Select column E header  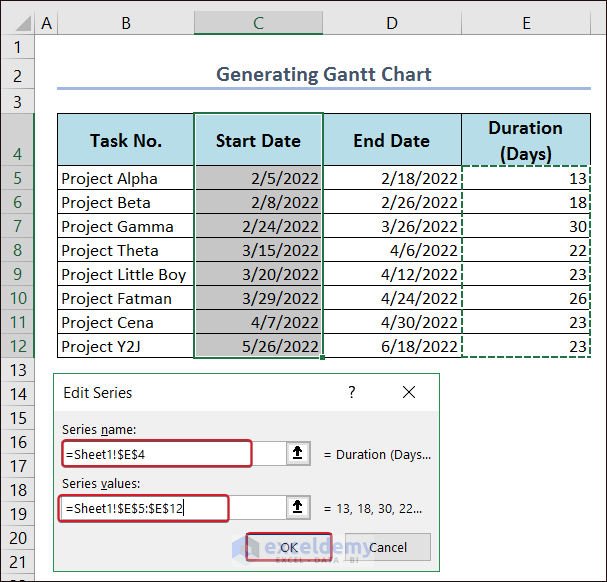pyautogui.click(x=526, y=23)
